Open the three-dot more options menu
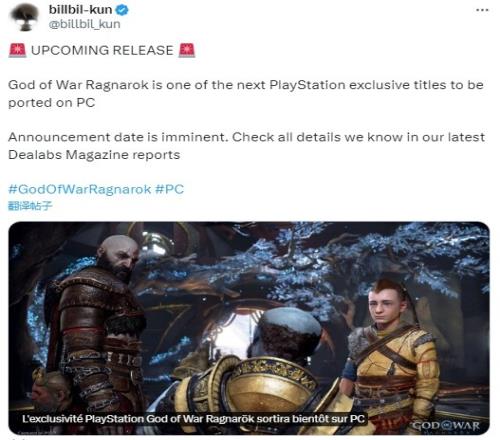500x440 pixels. click(482, 10)
